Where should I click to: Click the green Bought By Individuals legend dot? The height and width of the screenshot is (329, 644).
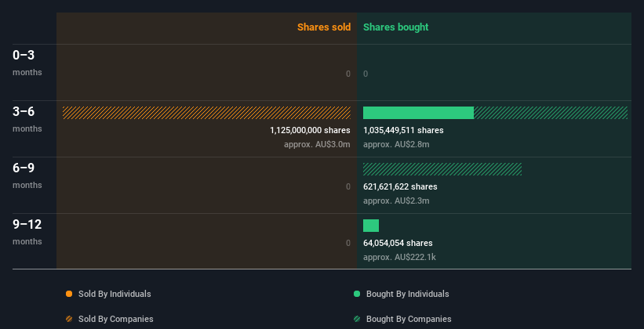coord(357,294)
